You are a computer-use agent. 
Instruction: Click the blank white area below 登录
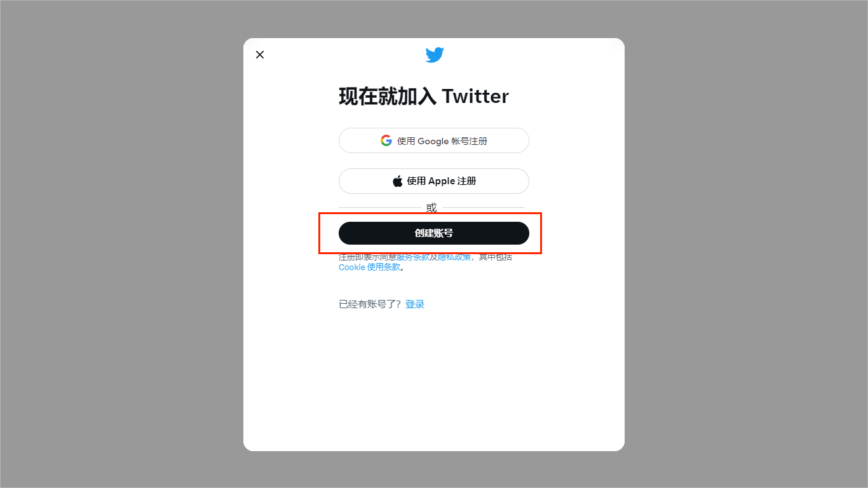click(434, 381)
